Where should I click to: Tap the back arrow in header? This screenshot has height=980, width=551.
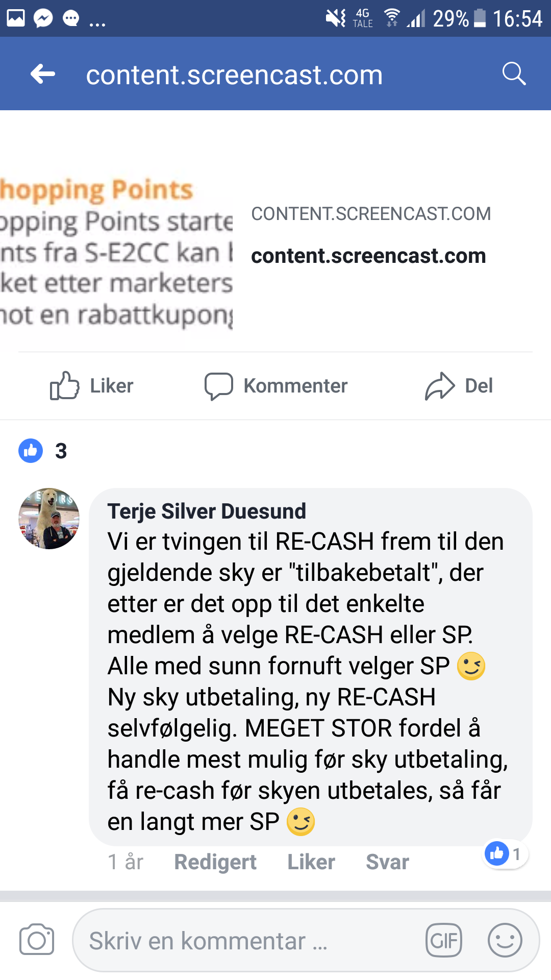click(43, 75)
